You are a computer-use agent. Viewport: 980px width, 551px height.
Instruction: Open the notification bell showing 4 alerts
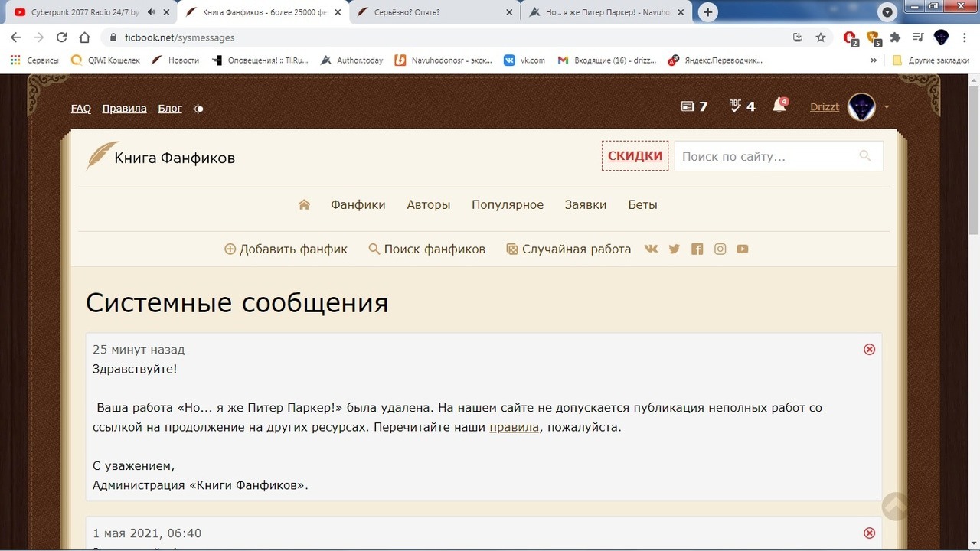(x=778, y=106)
